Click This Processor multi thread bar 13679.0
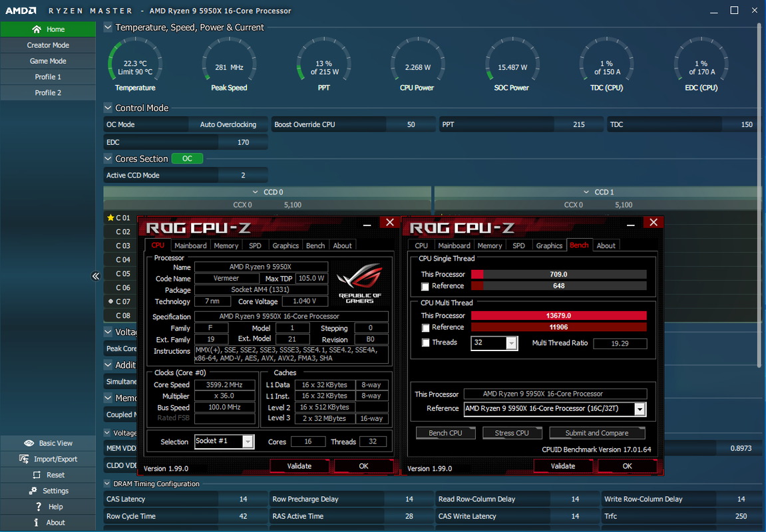 (558, 316)
